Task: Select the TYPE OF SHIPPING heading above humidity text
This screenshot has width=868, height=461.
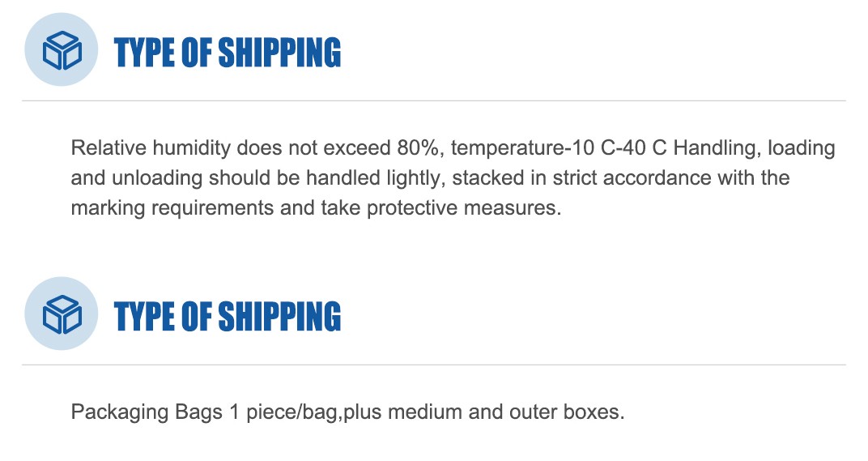Action: (228, 52)
